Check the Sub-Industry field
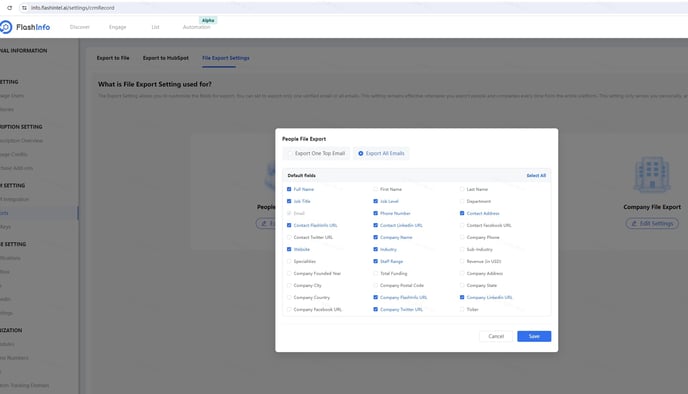 click(462, 249)
